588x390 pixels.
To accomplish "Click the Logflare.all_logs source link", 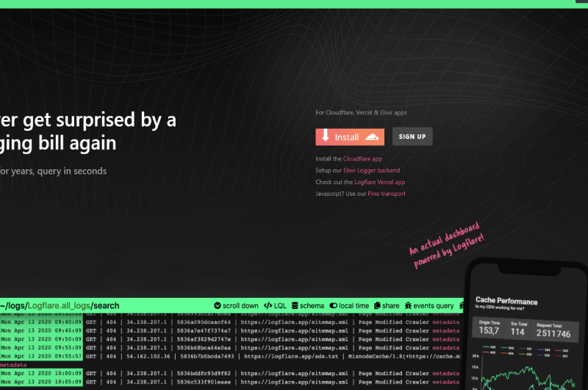I will (x=59, y=305).
